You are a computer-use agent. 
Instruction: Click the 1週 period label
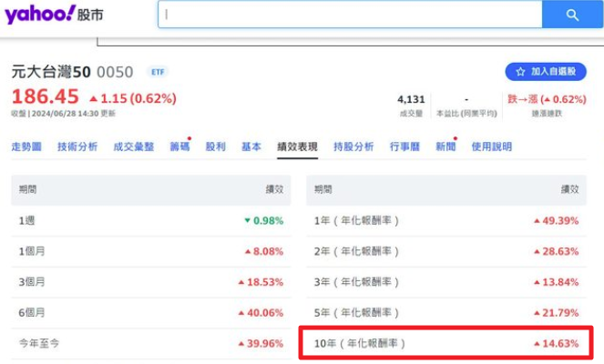click(x=27, y=221)
